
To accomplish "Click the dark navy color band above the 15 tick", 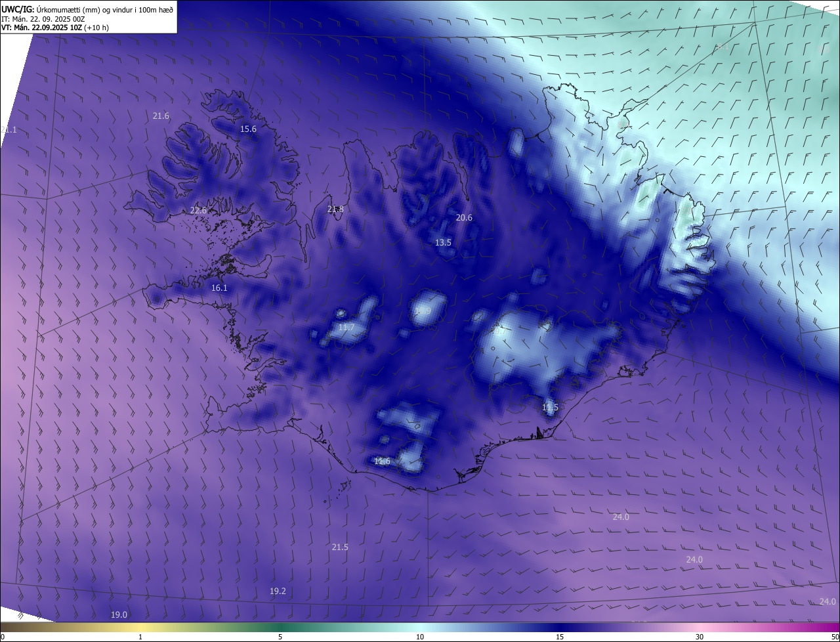I will coord(560,627).
